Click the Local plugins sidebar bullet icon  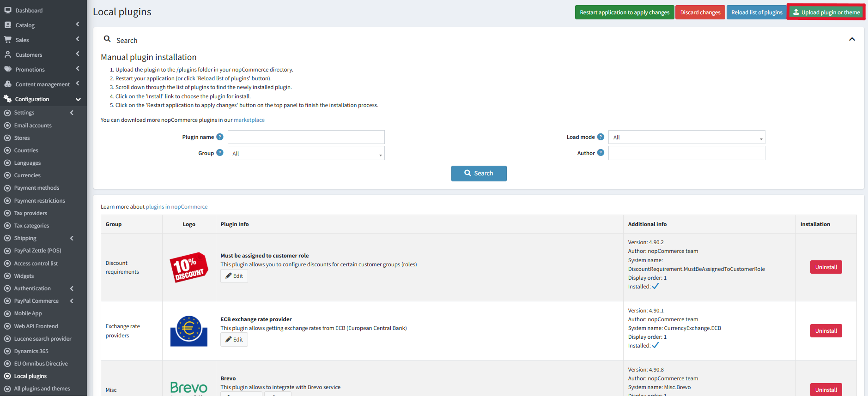pos(7,376)
